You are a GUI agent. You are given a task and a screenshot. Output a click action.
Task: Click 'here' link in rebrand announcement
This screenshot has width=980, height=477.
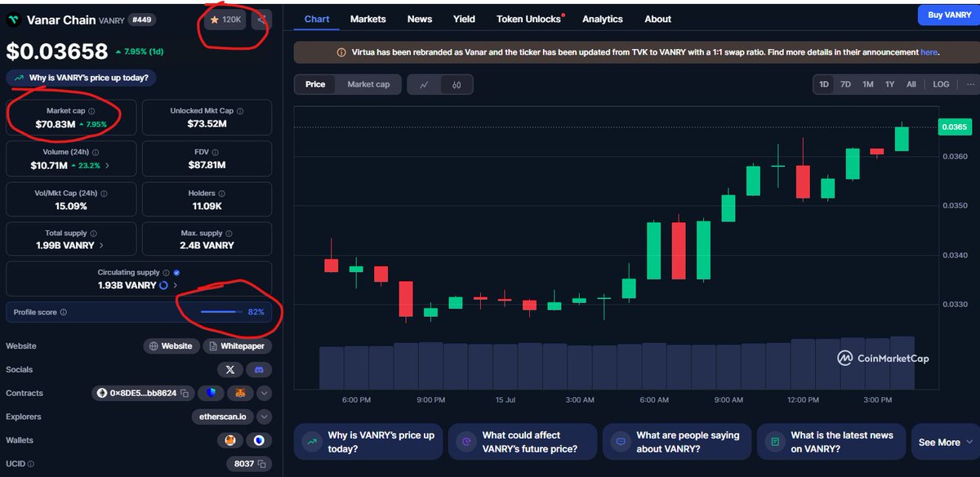(929, 52)
